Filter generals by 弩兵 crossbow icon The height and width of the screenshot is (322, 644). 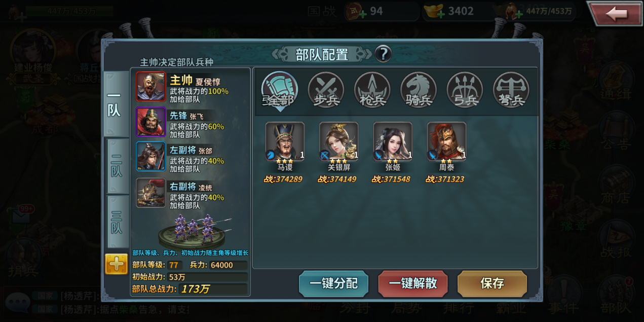pyautogui.click(x=511, y=90)
